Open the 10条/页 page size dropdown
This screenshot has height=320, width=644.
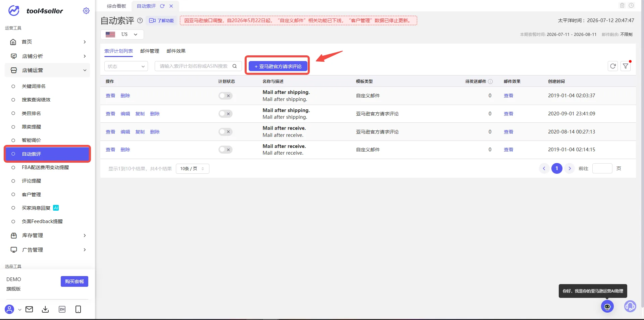pos(193,168)
